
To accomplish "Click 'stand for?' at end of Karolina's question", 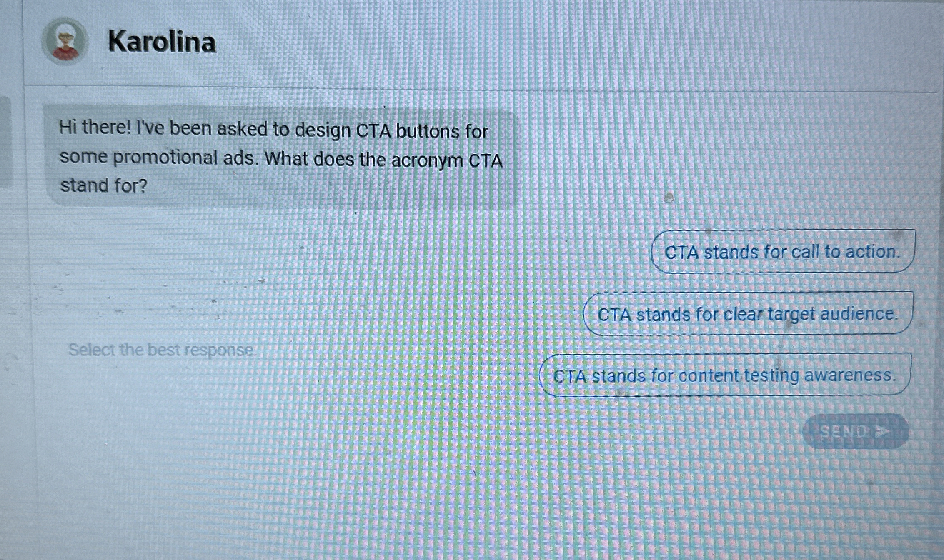I will pyautogui.click(x=104, y=185).
